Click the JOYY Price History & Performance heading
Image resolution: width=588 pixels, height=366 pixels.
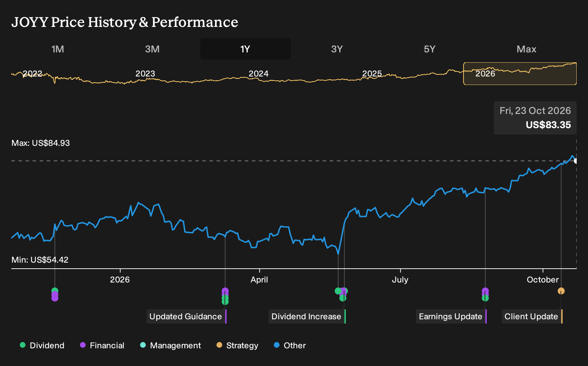[x=125, y=22]
